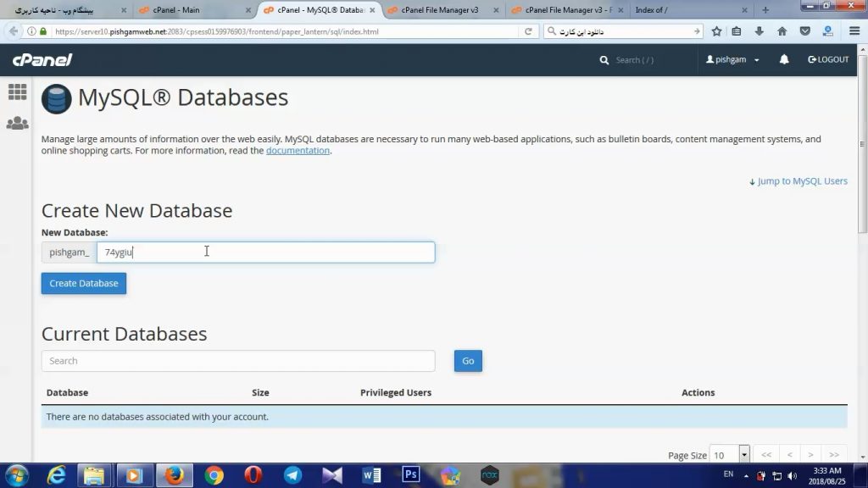Click the Go search button
Image resolution: width=868 pixels, height=488 pixels.
coord(468,361)
